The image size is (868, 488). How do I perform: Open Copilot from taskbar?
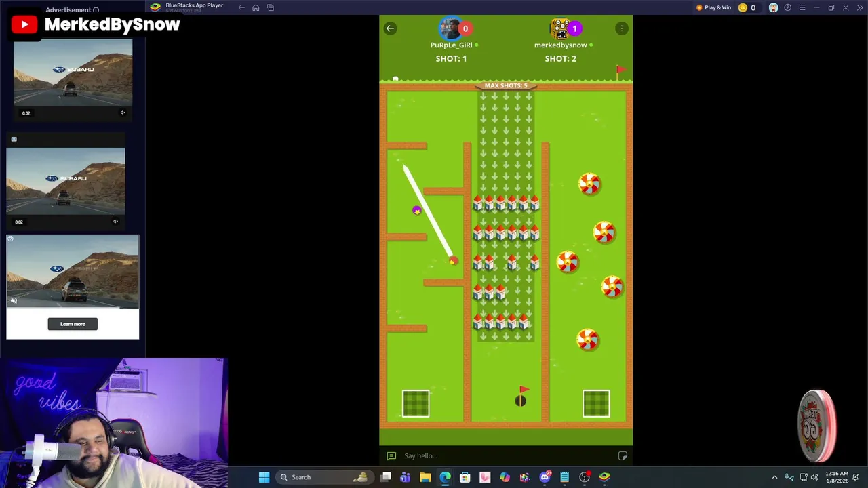click(505, 477)
